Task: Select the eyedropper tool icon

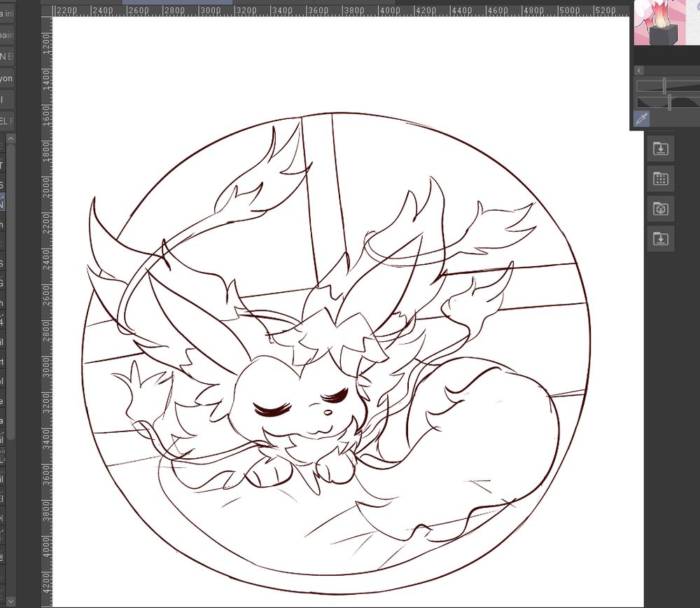Action: point(641,119)
